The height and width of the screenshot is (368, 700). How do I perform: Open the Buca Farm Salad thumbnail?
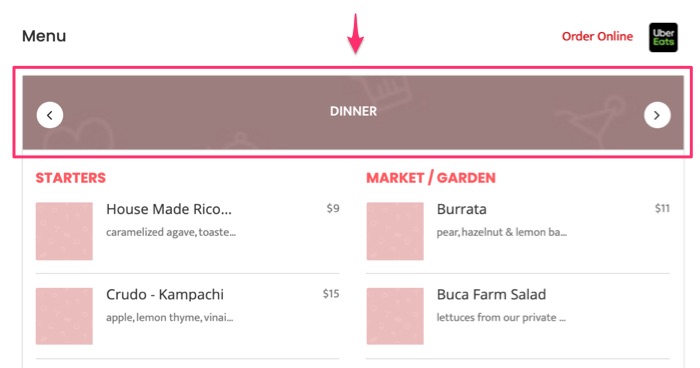[x=395, y=316]
